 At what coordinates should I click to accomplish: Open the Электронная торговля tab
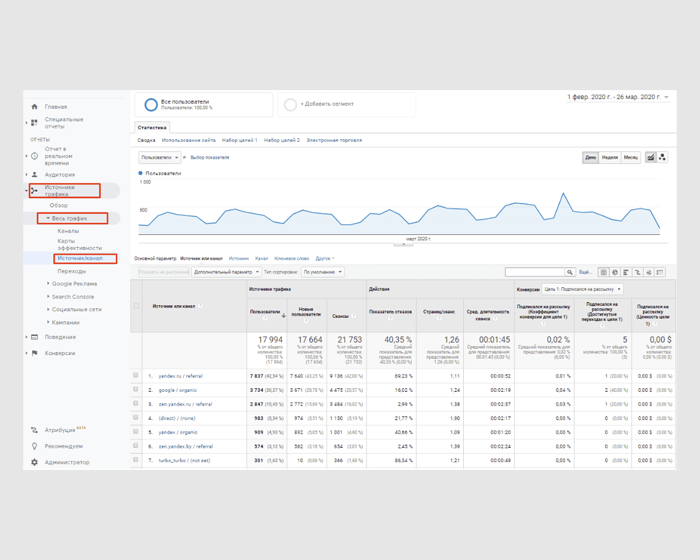click(334, 140)
